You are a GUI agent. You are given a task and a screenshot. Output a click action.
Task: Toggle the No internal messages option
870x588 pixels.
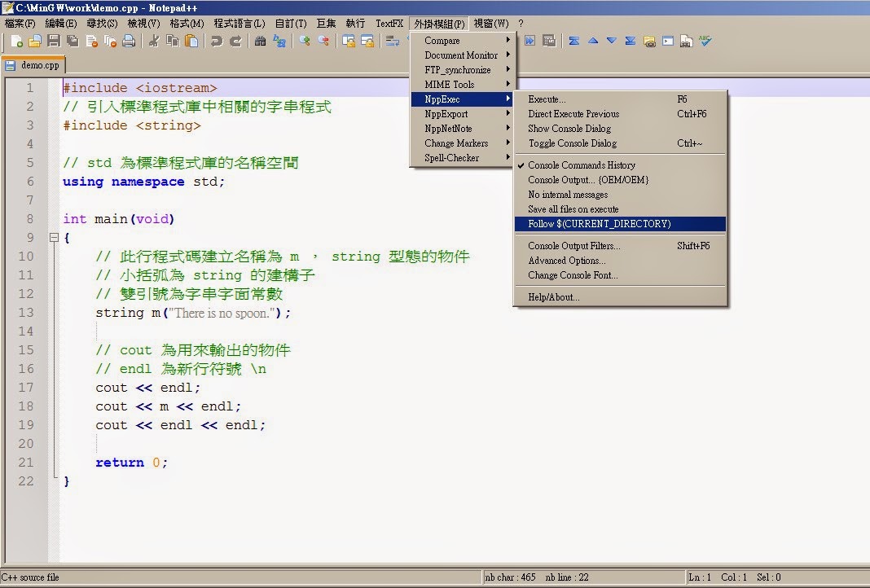620,195
